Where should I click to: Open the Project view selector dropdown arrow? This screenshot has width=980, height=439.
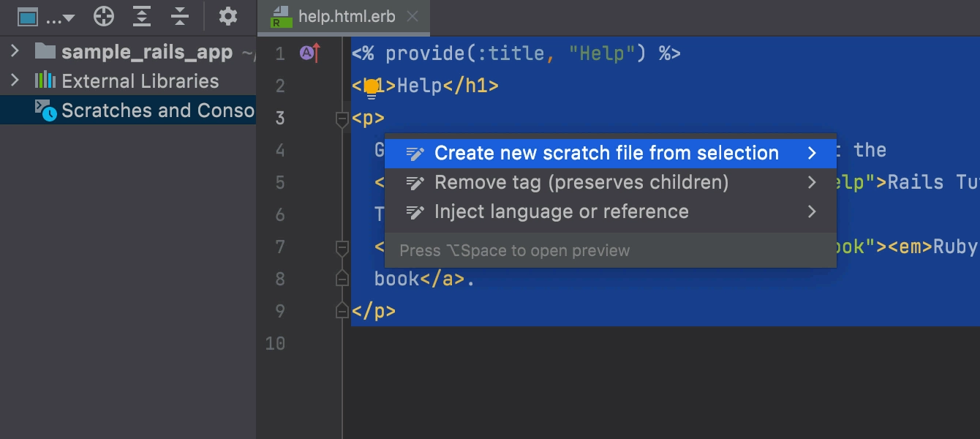(x=69, y=18)
